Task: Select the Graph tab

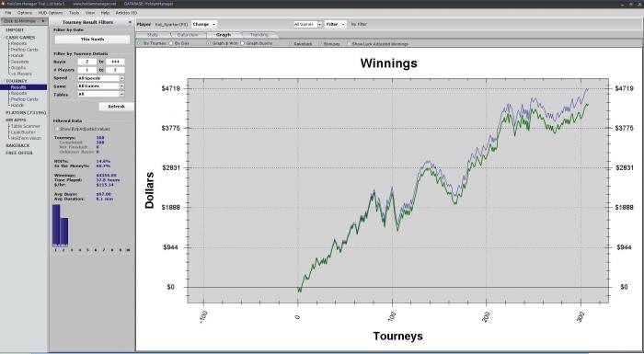Action: pyautogui.click(x=224, y=35)
